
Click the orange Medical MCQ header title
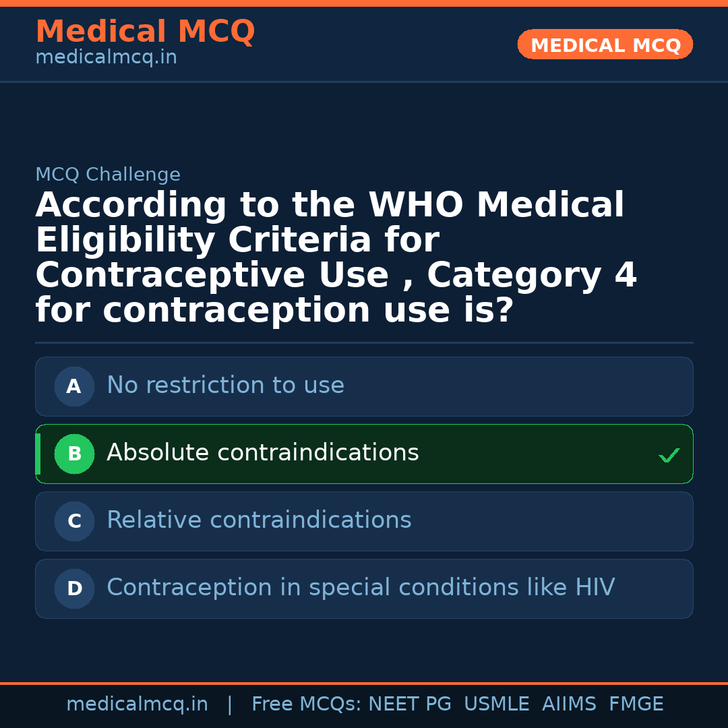(x=145, y=32)
